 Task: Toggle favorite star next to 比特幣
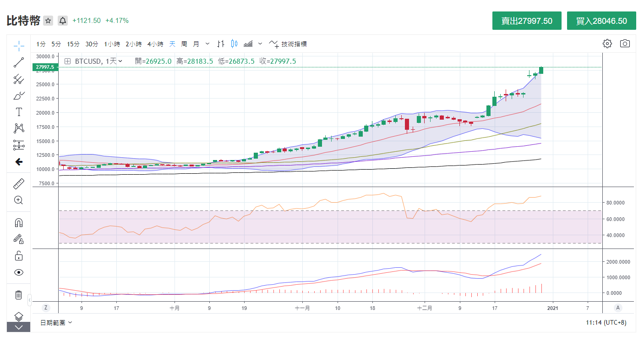point(48,21)
